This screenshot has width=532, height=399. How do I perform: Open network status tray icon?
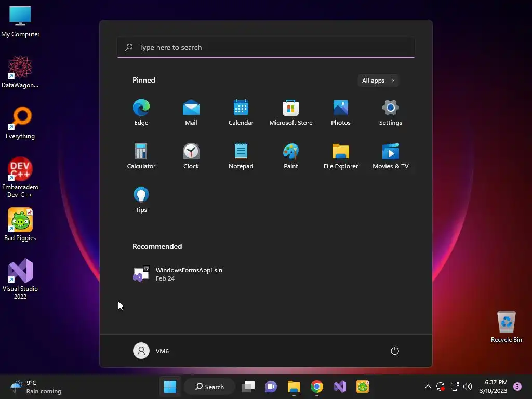point(455,387)
